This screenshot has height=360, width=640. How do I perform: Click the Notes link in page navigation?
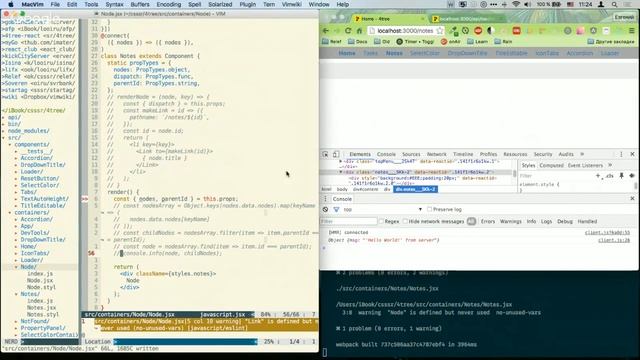[x=394, y=53]
